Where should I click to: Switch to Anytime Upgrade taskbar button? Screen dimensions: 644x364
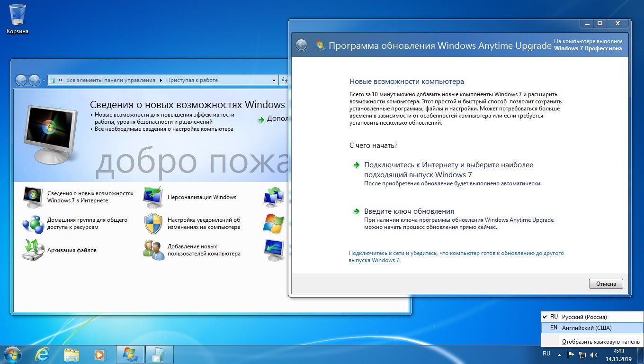(130, 355)
